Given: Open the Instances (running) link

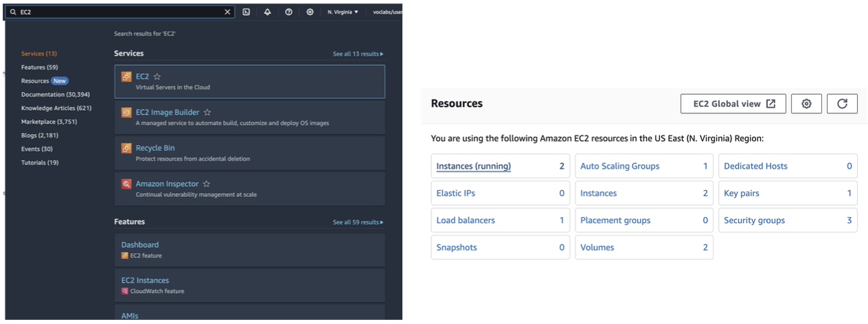Looking at the screenshot, I should pos(473,166).
